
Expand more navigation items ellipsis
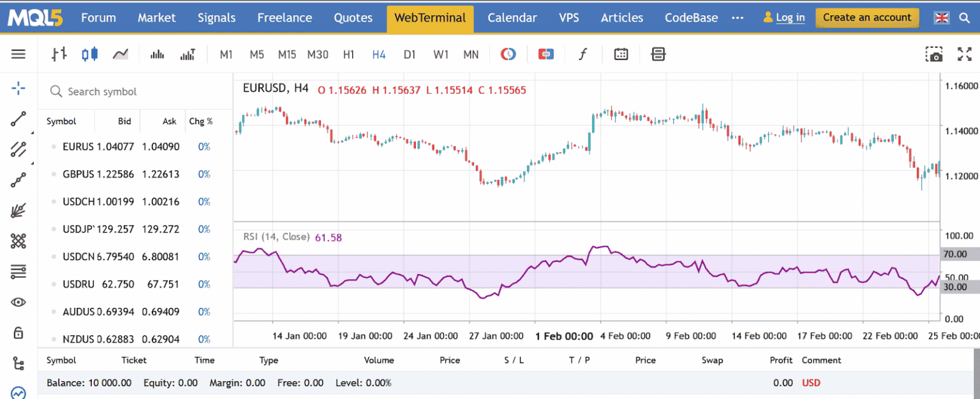click(x=738, y=18)
